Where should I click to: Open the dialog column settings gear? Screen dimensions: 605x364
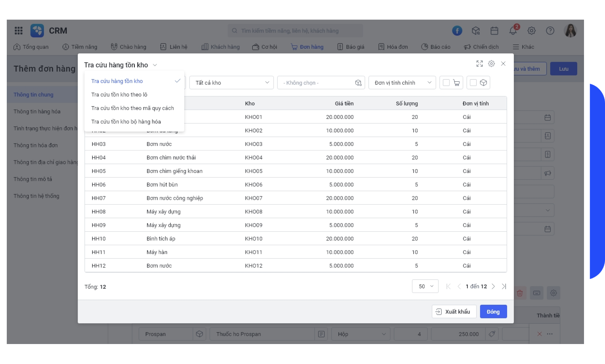pos(492,64)
